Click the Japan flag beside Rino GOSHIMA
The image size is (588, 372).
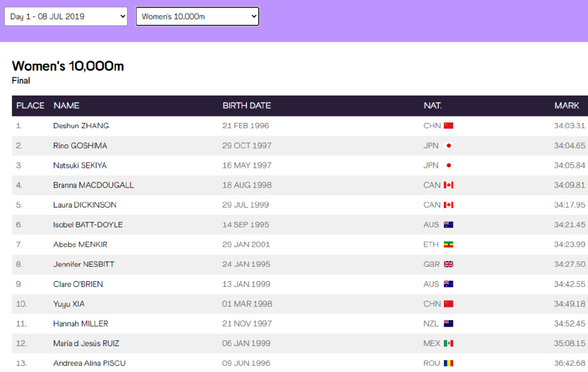pos(448,146)
